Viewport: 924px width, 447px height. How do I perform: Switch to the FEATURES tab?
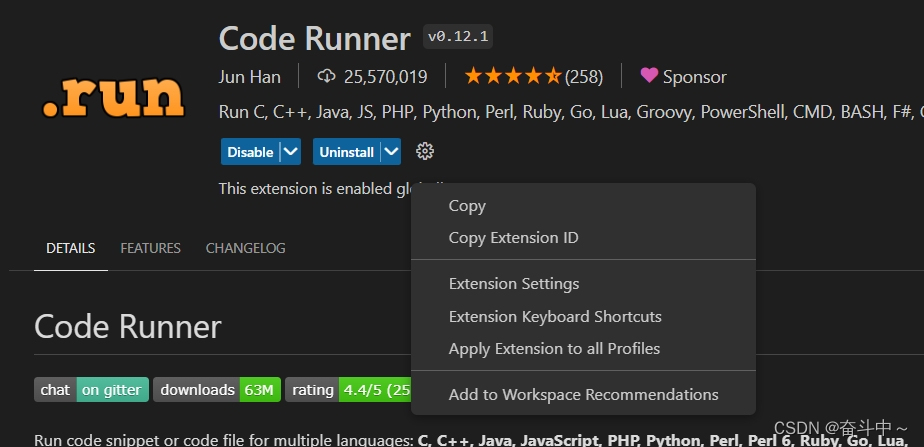coord(150,249)
